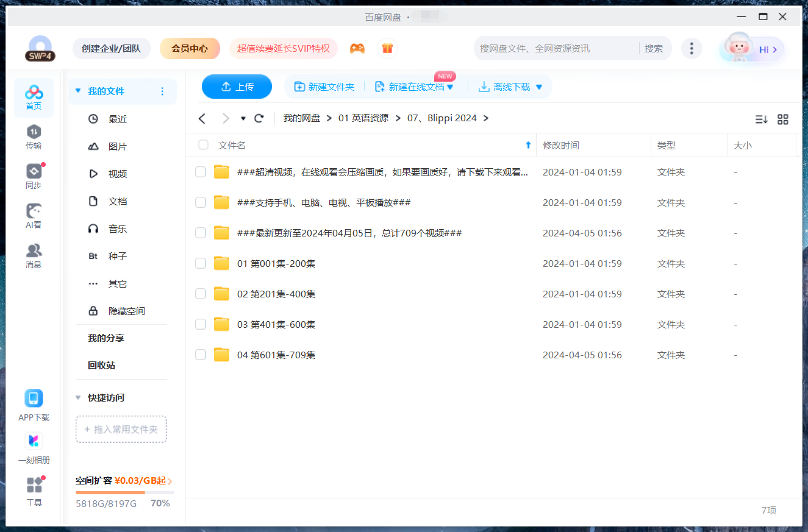Open the 工具 tools icon
808x532 pixels.
34,491
